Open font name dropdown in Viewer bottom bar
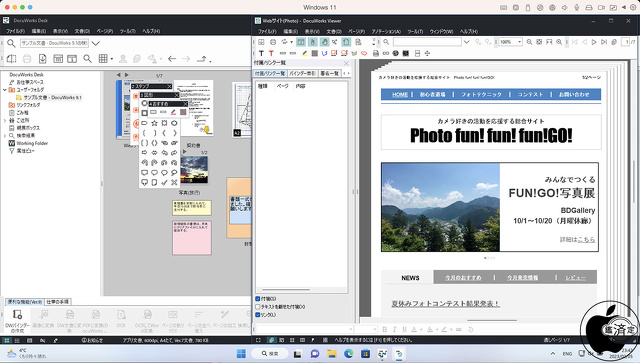640x363 pixels. click(x=350, y=329)
